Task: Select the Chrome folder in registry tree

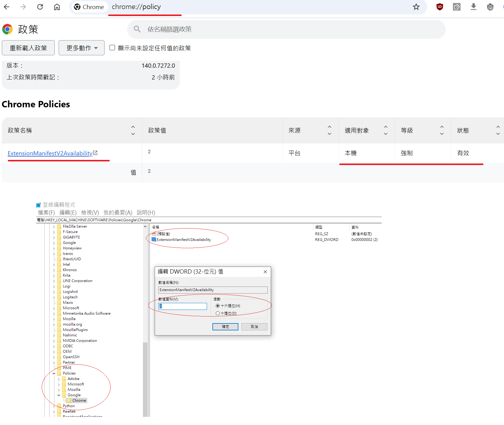Action: pos(79,401)
